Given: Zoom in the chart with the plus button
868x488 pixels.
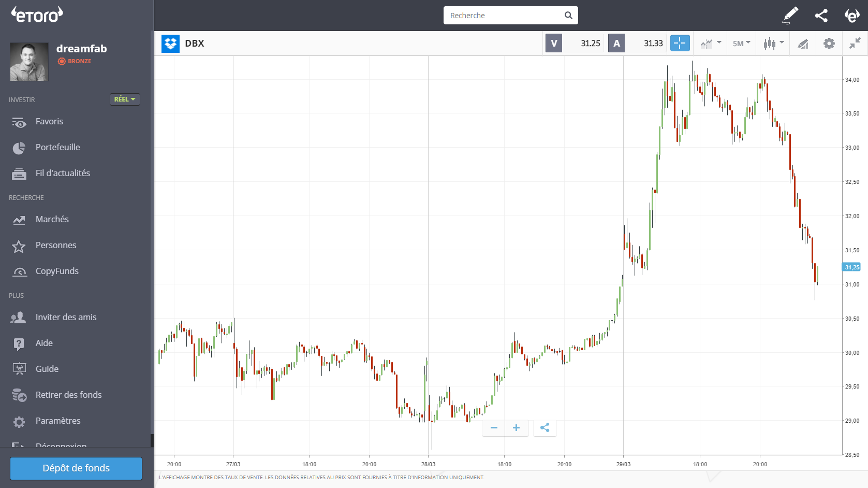Looking at the screenshot, I should click(516, 427).
